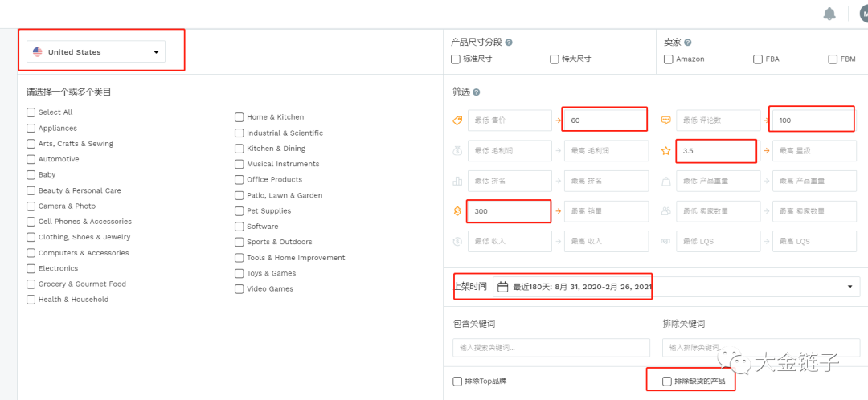
Task: Click the min sales field showing 300
Action: click(x=510, y=211)
